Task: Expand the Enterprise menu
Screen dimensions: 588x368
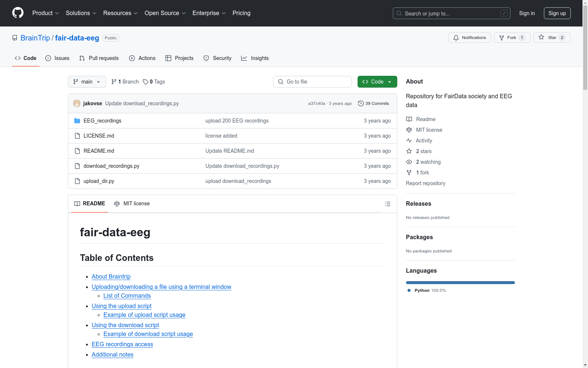Action: coord(209,13)
